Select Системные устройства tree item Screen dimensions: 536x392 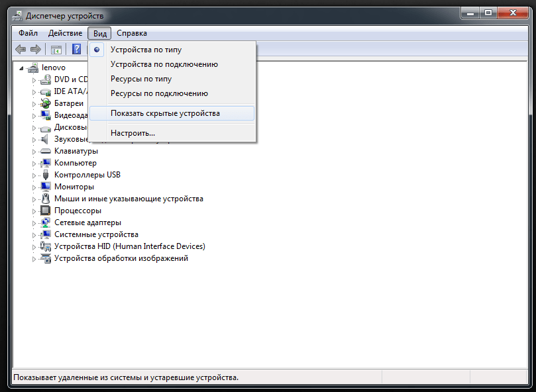pos(96,234)
